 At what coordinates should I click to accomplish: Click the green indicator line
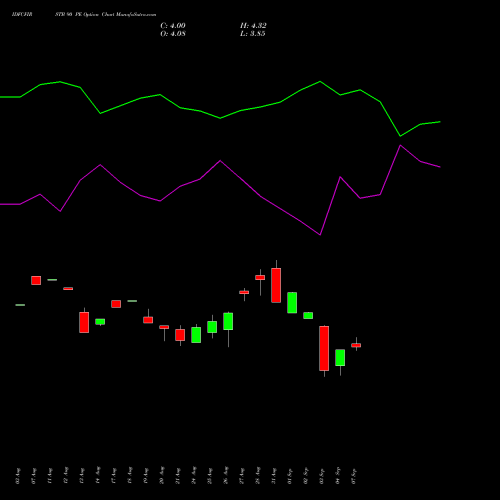pyautogui.click(x=220, y=118)
